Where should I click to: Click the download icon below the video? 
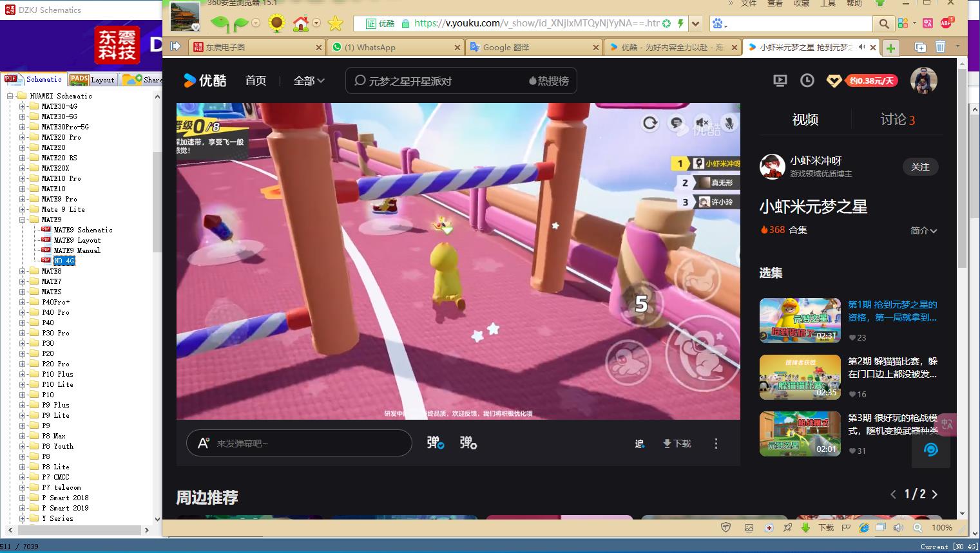pyautogui.click(x=677, y=444)
